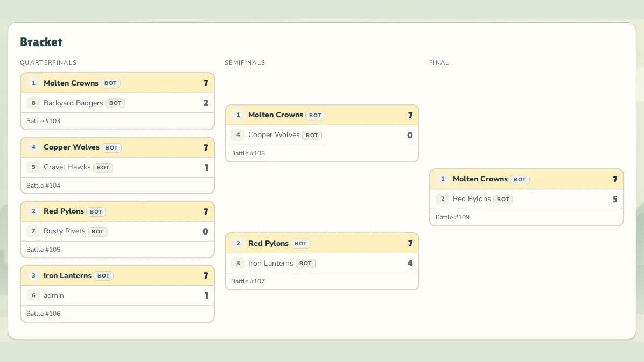Select Red Pylons in the final
Image resolution: width=644 pixels, height=362 pixels.
pos(526,199)
